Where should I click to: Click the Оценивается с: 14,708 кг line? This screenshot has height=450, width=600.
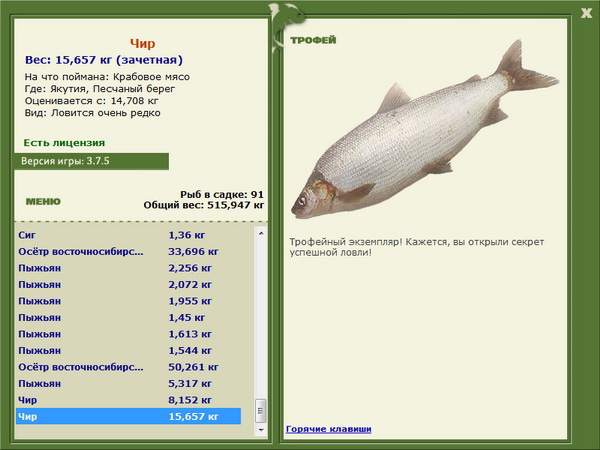(x=91, y=101)
